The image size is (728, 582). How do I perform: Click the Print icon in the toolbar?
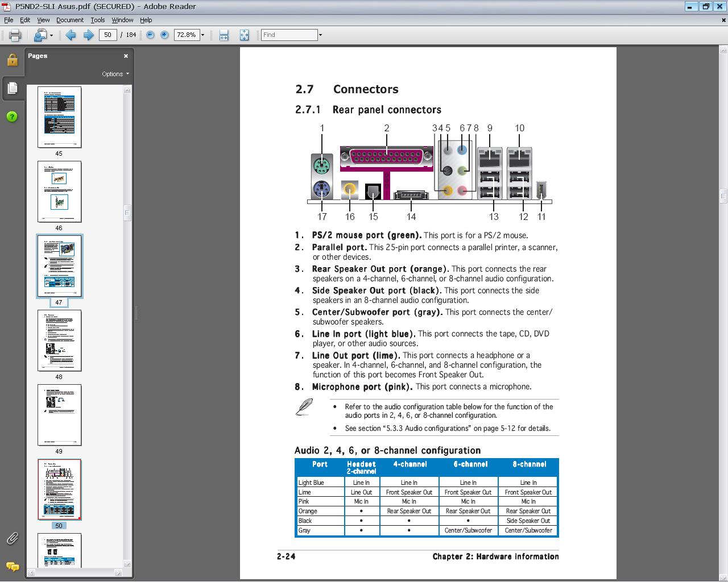tap(15, 35)
